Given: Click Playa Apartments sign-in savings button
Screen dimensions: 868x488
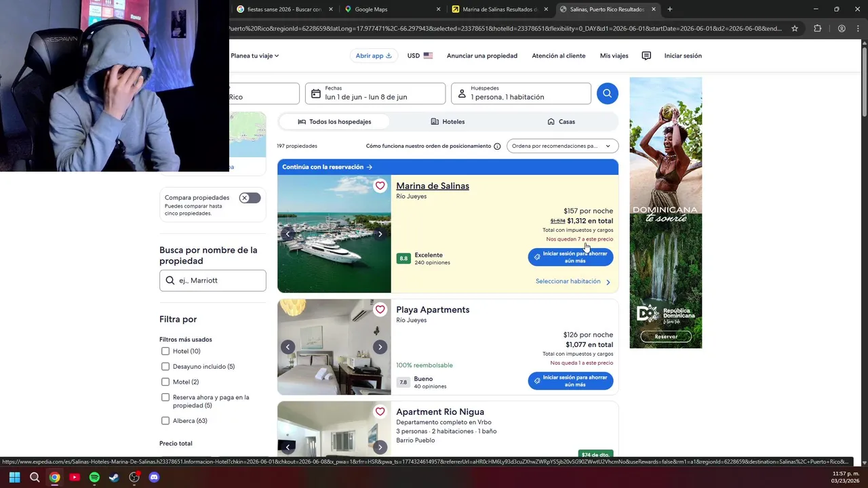Looking at the screenshot, I should pos(570,381).
